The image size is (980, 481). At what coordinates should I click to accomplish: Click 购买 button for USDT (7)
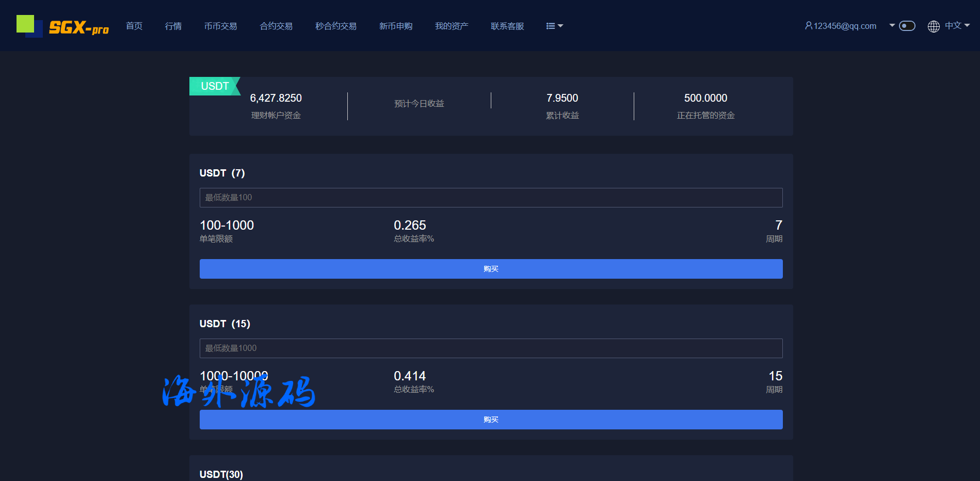click(x=491, y=269)
